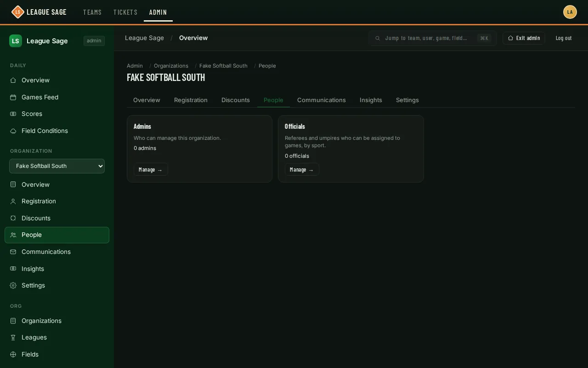Select the Overview tab under Fake Softball South

pos(147,100)
